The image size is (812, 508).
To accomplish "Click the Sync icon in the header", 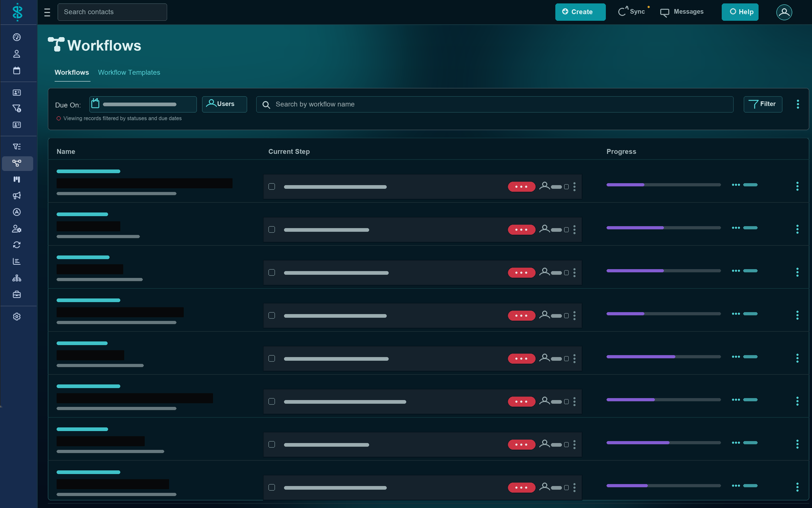I will tap(622, 12).
